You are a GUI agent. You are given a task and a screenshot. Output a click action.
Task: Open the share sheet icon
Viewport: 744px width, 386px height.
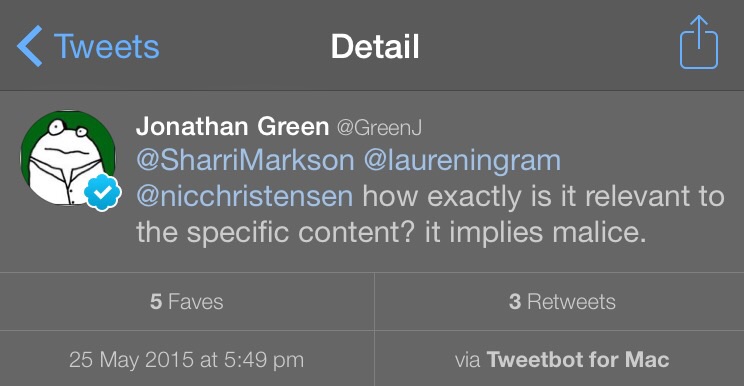699,42
